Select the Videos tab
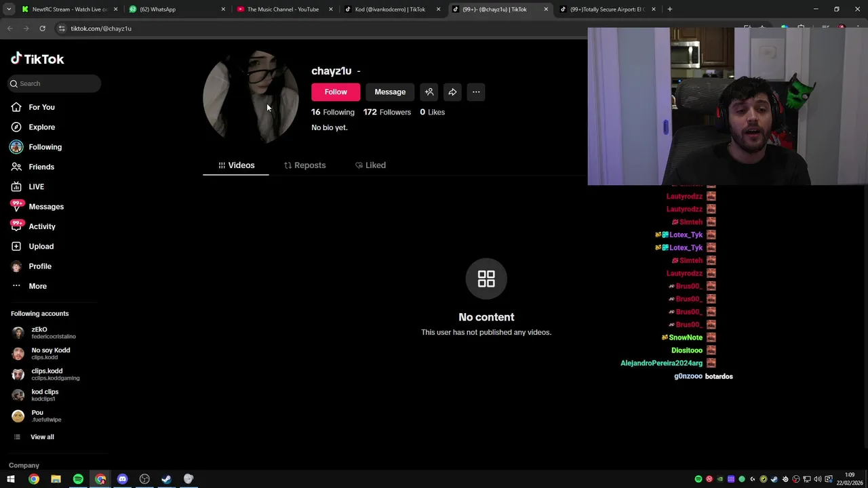868x488 pixels. [236, 165]
